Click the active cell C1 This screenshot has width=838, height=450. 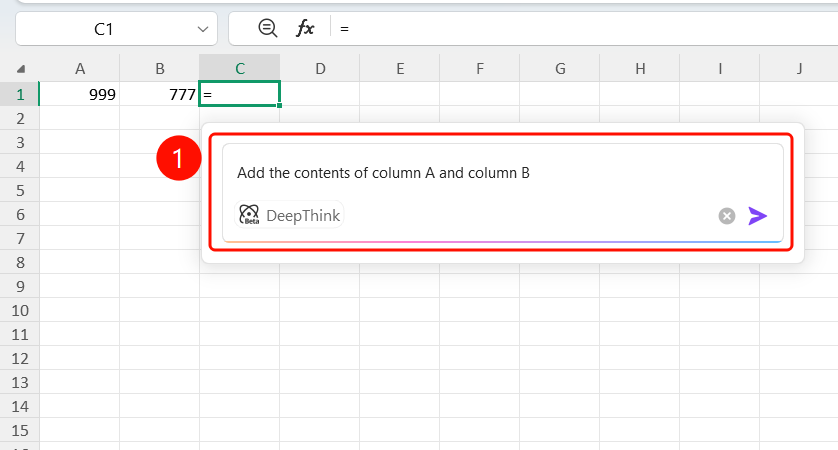(239, 94)
